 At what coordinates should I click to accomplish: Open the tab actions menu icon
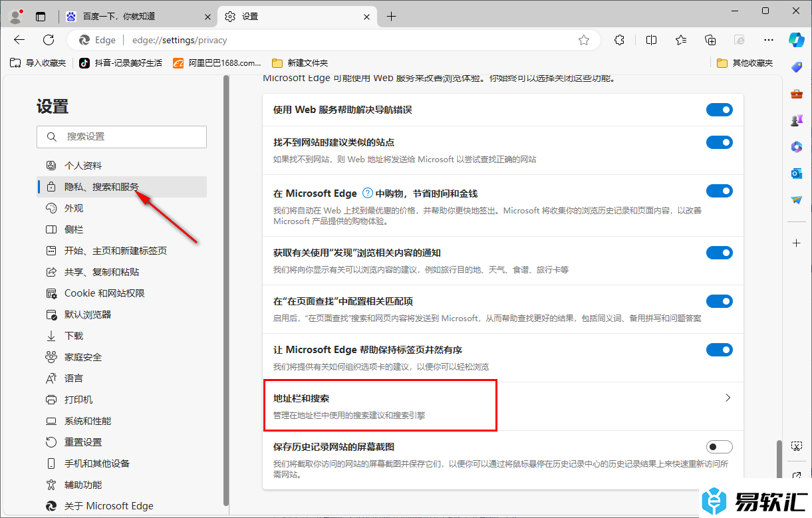(41, 17)
